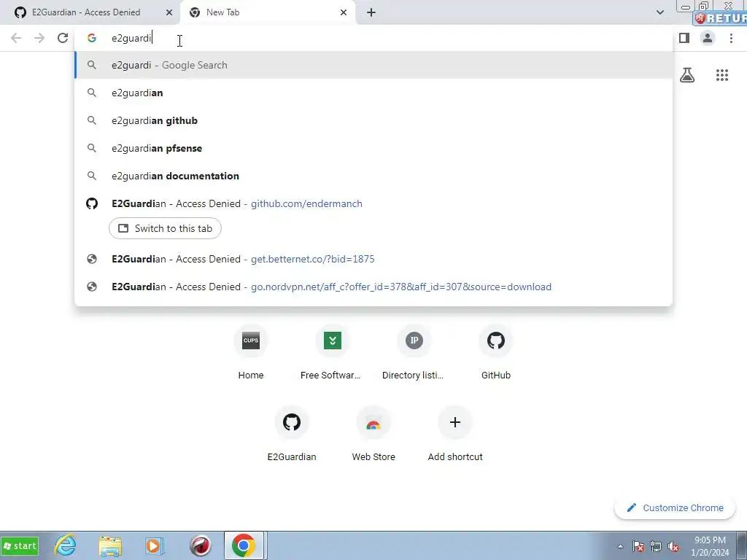The height and width of the screenshot is (560, 747).
Task: Open github.com/endermanch suggestion
Action: (373, 203)
